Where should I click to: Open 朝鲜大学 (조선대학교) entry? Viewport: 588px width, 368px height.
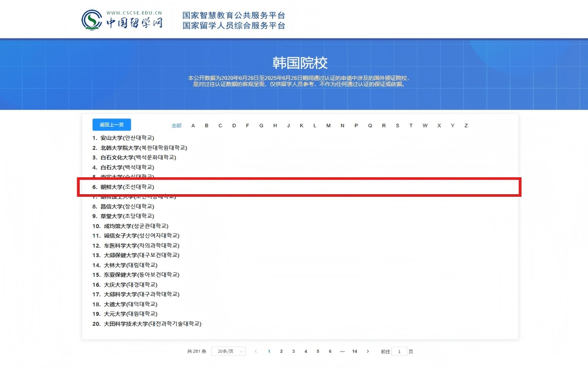click(127, 187)
